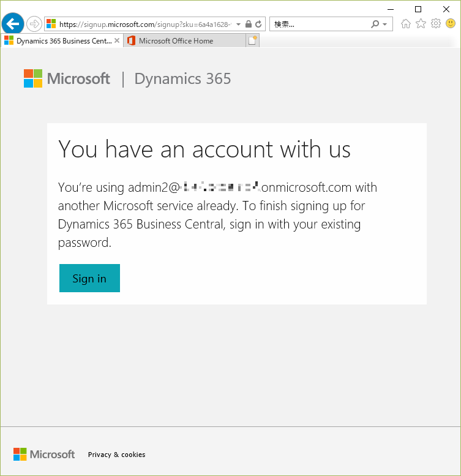Switch to the Dynamics 365 Business Central tab
This screenshot has height=476, width=461.
[62, 40]
